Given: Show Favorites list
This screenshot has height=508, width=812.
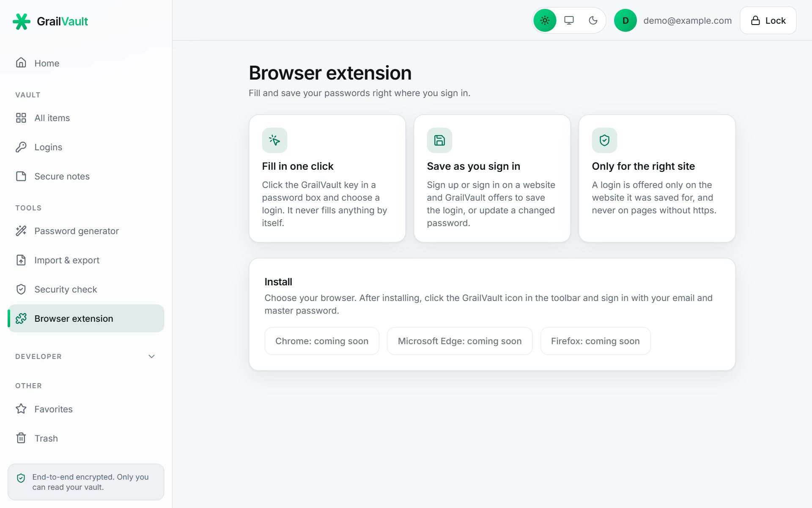Looking at the screenshot, I should [x=86, y=409].
